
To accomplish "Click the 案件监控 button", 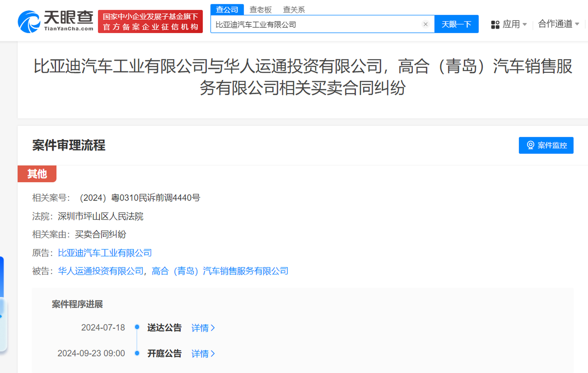I will pyautogui.click(x=546, y=145).
